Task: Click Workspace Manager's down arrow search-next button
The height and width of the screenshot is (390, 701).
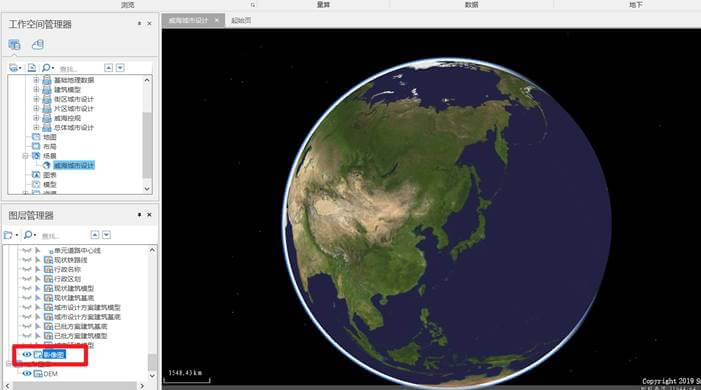Action: point(120,68)
